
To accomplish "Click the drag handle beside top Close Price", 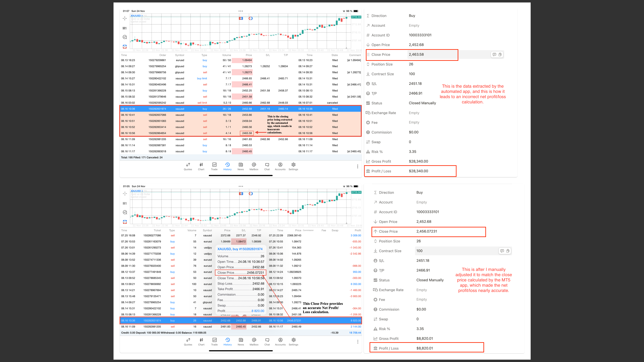I will (368, 55).
